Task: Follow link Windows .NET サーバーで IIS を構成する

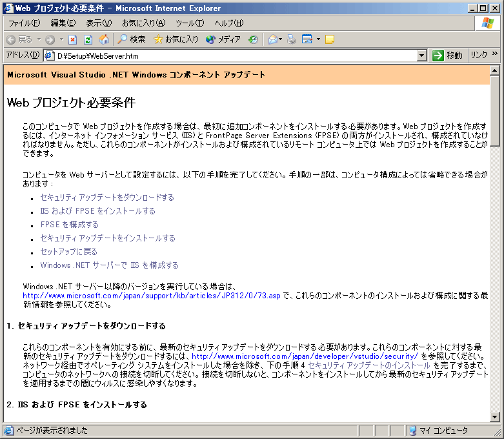Action: (x=109, y=265)
